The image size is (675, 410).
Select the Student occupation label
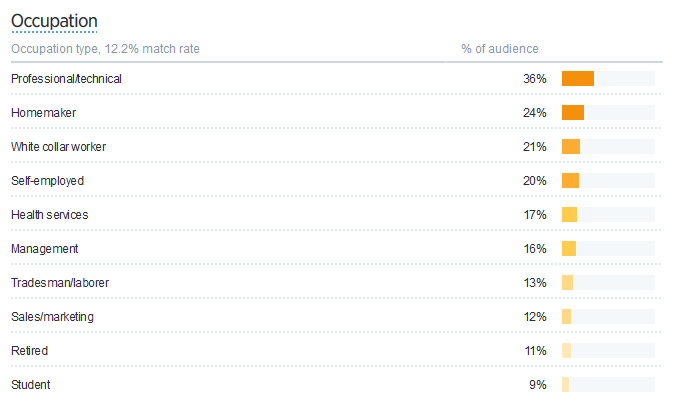[x=30, y=385]
